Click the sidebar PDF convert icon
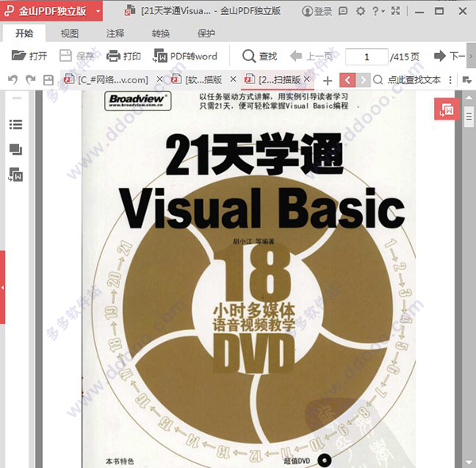The image size is (476, 468). (16, 175)
